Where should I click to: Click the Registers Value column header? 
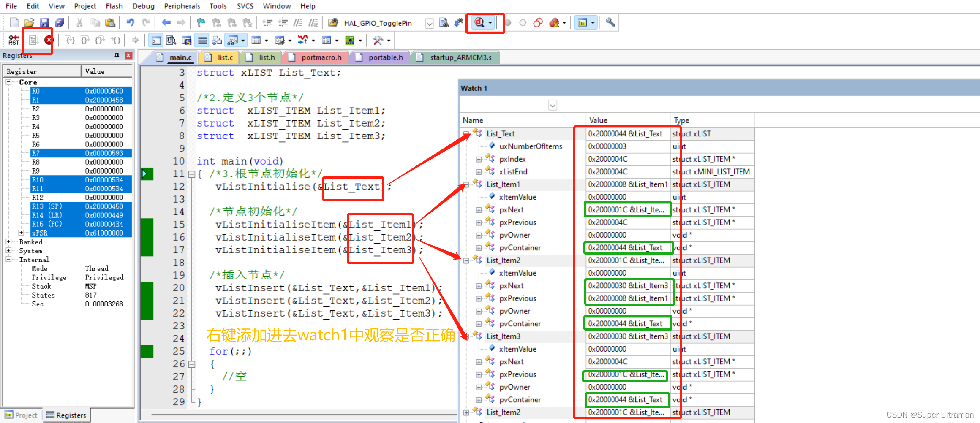[107, 71]
